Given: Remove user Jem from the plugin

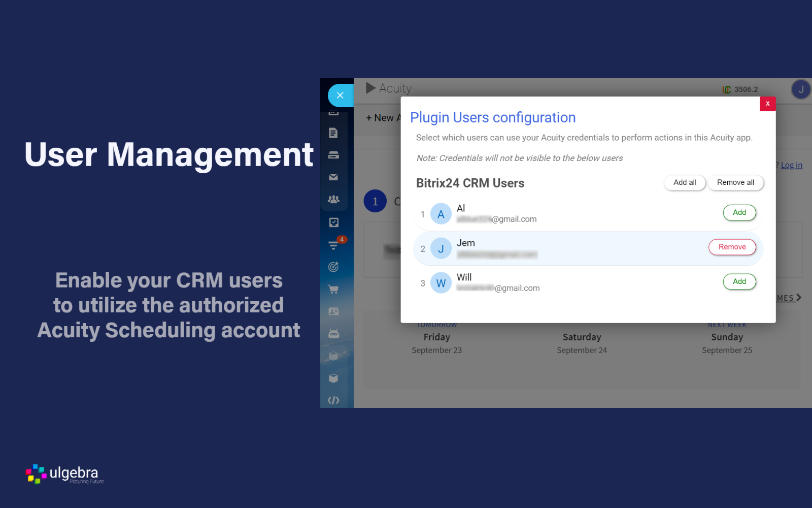Looking at the screenshot, I should coord(732,247).
